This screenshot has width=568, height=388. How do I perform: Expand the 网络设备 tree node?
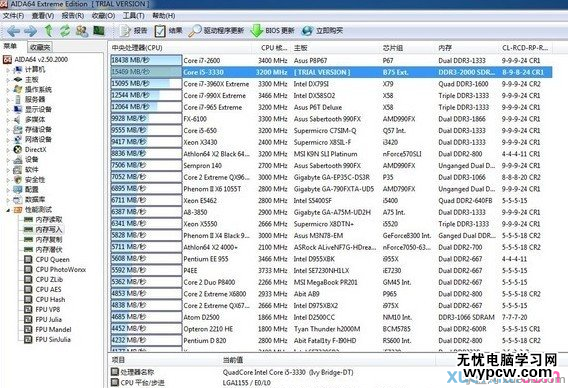8,139
